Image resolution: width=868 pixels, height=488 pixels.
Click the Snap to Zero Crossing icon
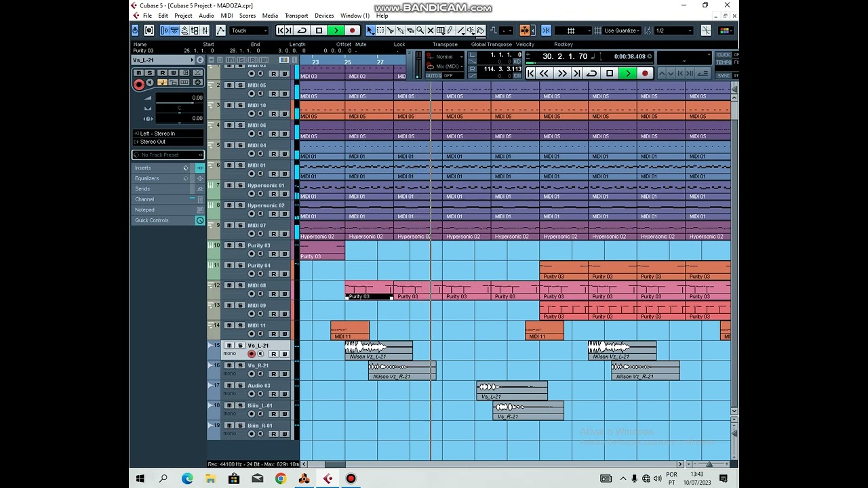pos(706,30)
